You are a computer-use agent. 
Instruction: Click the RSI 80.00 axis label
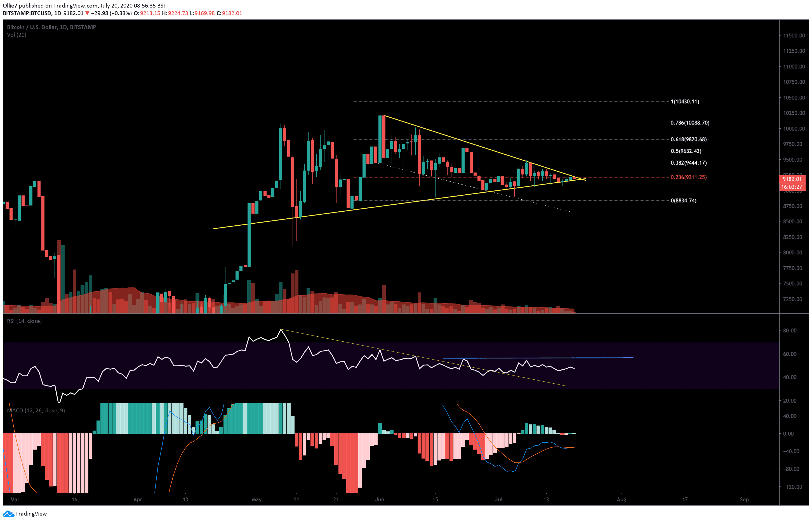click(x=790, y=330)
